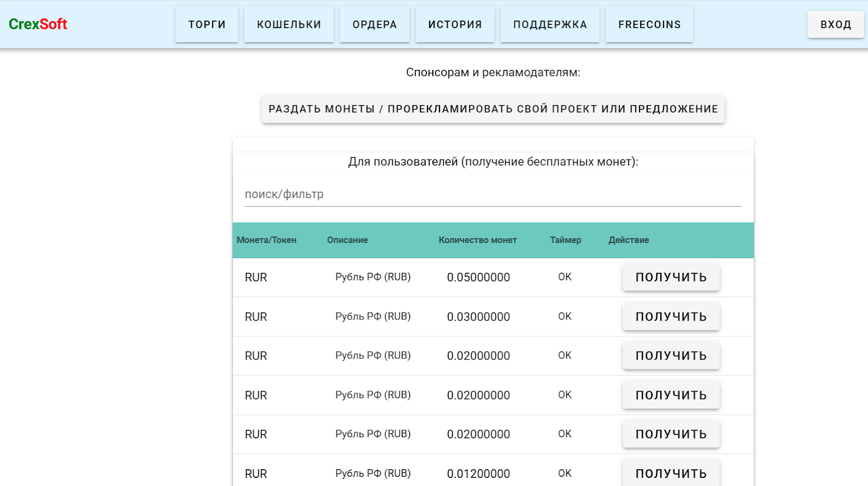
Task: Click the Описание column header
Action: point(347,240)
